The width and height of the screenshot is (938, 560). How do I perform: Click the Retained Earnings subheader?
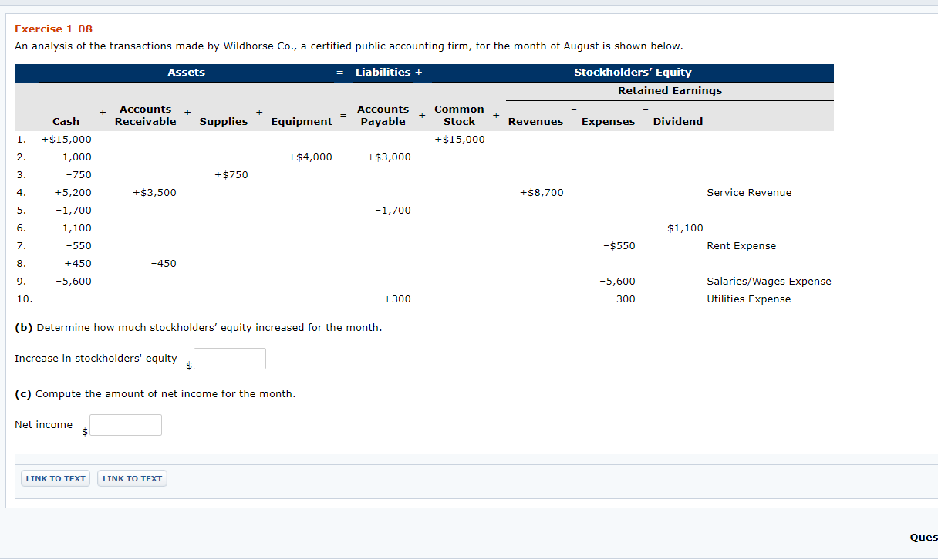[670, 91]
